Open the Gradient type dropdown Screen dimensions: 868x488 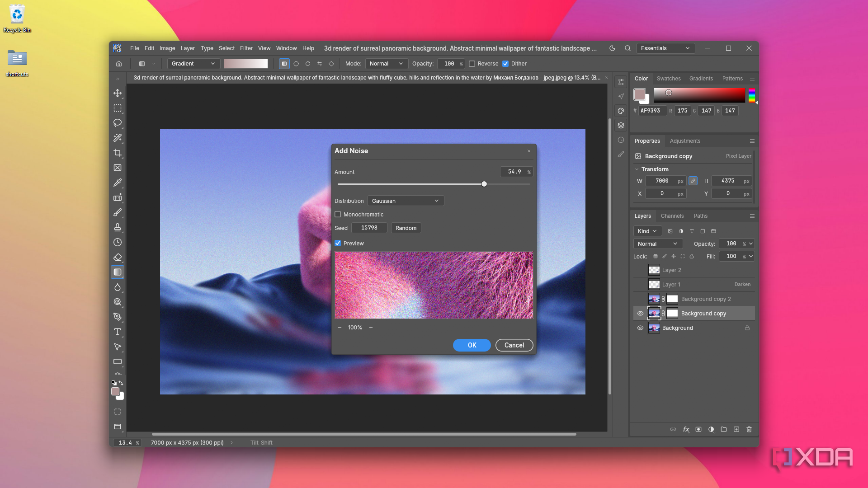(193, 64)
